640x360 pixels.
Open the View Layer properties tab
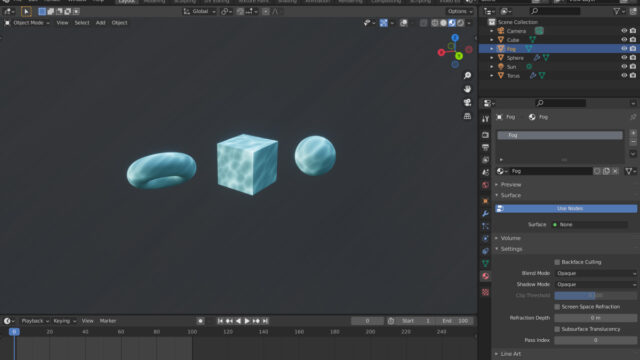pos(485,160)
